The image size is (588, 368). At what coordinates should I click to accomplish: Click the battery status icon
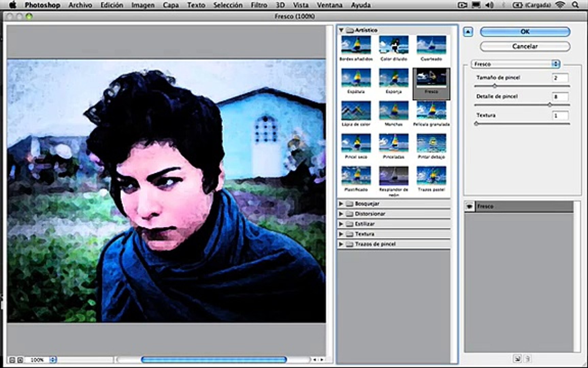pyautogui.click(x=517, y=5)
